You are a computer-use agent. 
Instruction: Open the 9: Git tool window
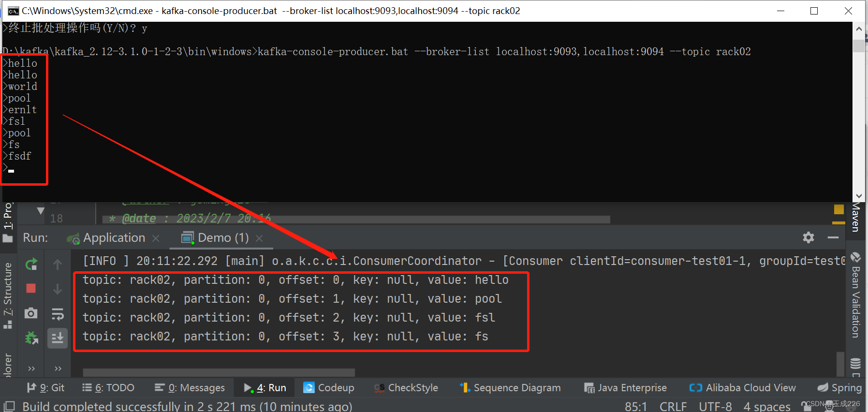pyautogui.click(x=46, y=388)
